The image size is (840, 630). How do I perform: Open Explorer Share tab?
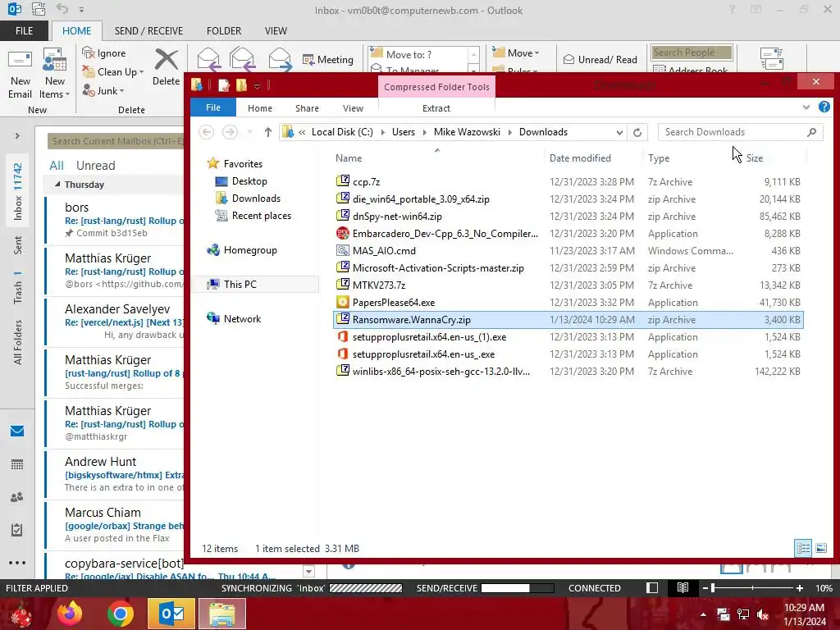307,108
